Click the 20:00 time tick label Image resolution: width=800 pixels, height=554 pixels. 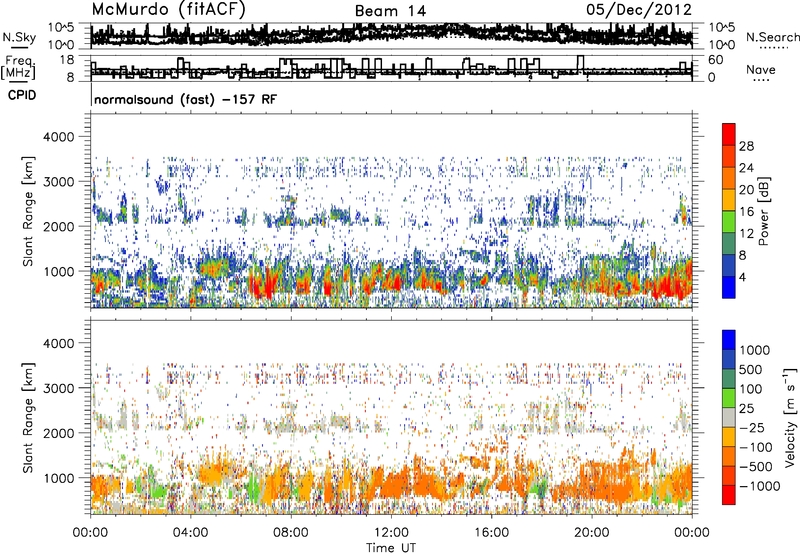point(591,533)
